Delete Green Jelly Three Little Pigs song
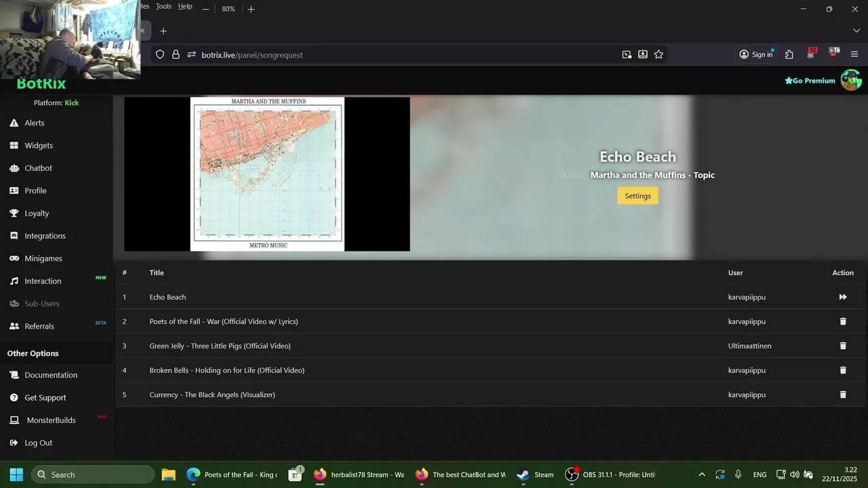This screenshot has height=488, width=868. [x=843, y=346]
